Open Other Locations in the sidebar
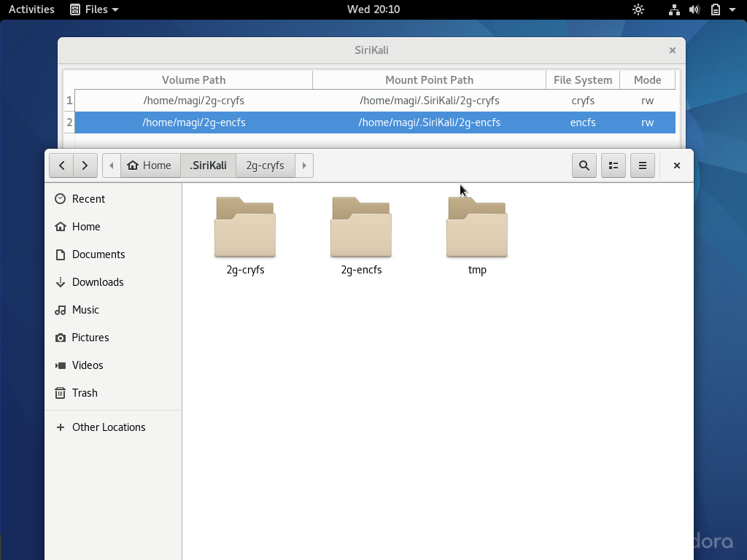This screenshot has height=560, width=747. (113, 427)
